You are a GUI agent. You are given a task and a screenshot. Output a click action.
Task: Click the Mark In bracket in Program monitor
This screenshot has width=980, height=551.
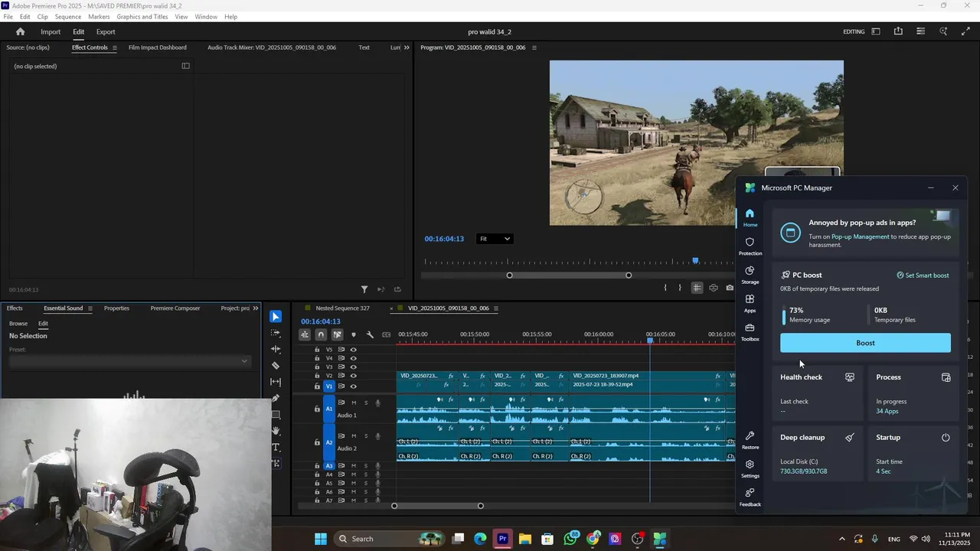(x=665, y=288)
